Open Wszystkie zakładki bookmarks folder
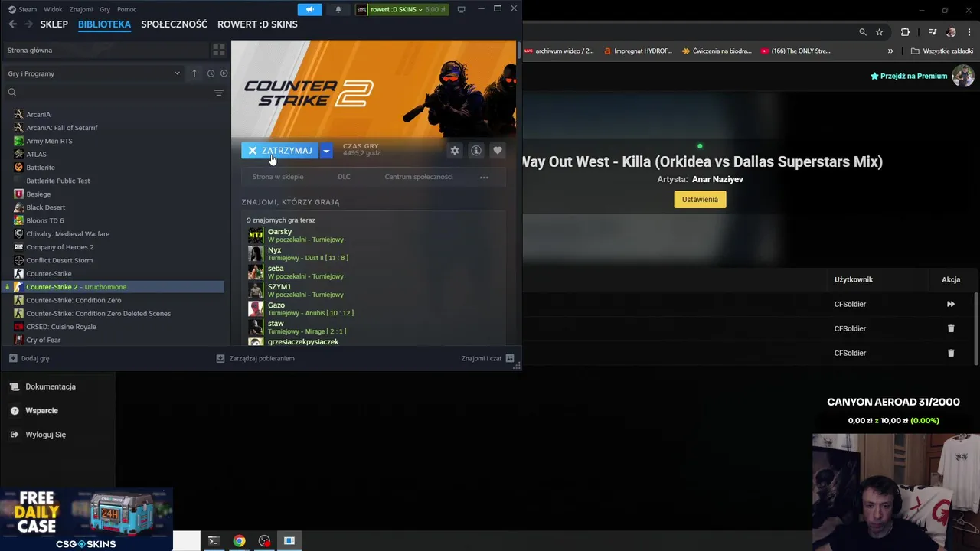 tap(942, 51)
